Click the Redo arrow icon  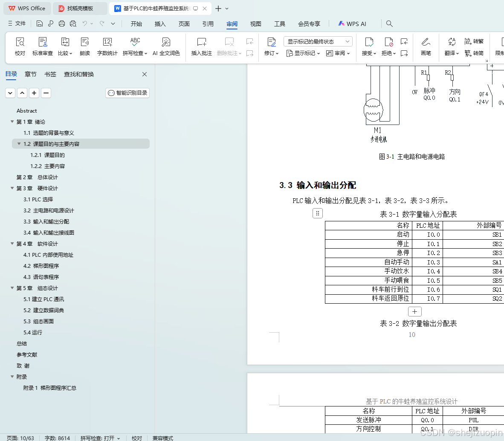102,23
